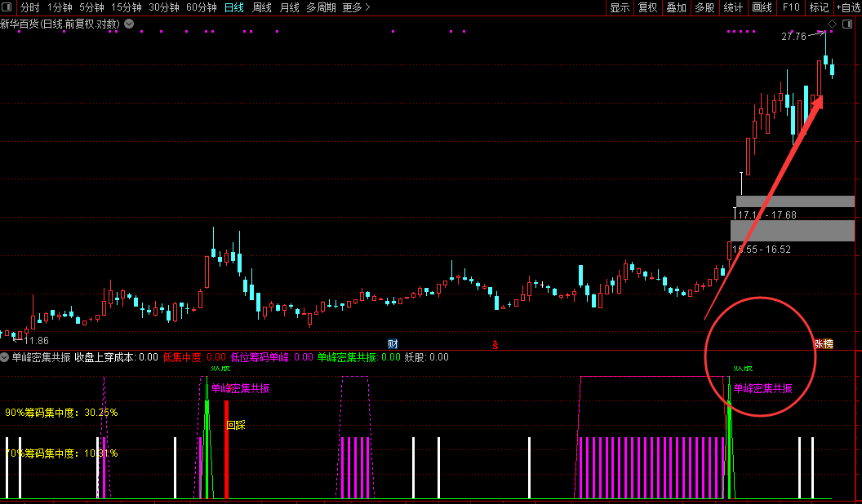Click the upper gray gap zone rectangle
The image size is (862, 504).
(796, 201)
